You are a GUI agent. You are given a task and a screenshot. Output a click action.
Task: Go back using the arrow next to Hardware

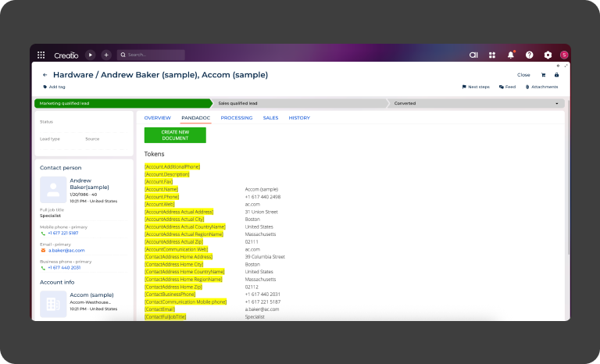(45, 75)
